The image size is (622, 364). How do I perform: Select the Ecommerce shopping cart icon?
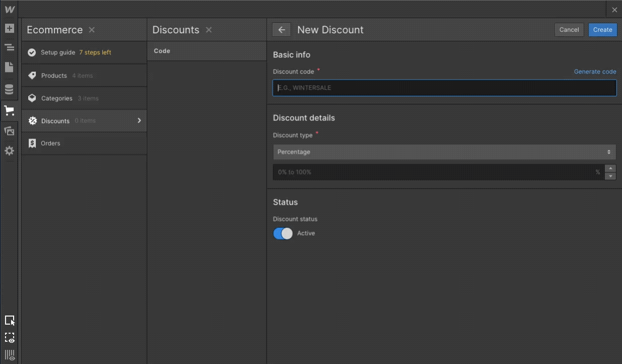click(10, 110)
